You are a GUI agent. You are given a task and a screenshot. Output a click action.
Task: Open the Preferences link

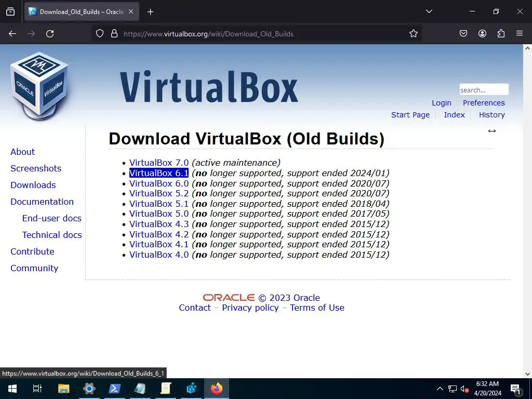tap(484, 103)
